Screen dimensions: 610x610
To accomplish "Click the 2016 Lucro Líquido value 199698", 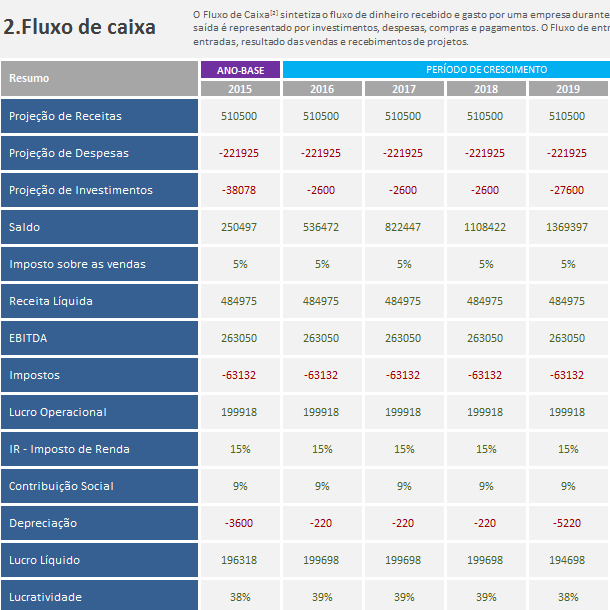I will pos(323,560).
